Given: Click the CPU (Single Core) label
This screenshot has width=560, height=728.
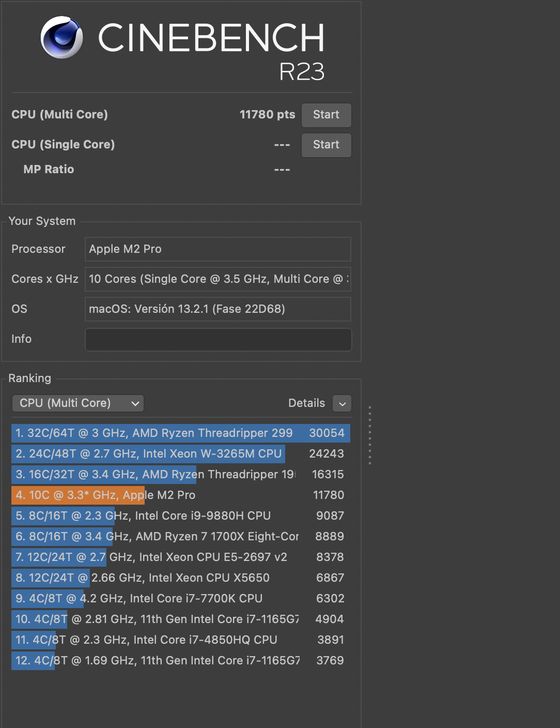Looking at the screenshot, I should point(63,145).
